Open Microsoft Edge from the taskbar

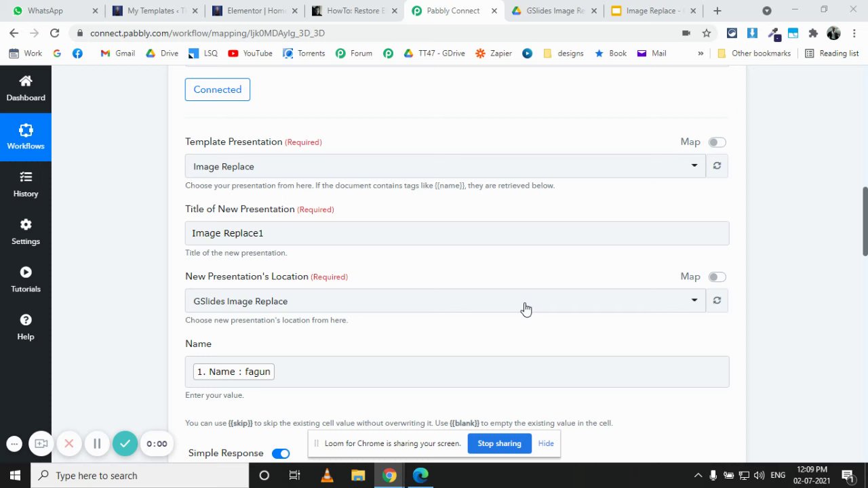click(x=420, y=475)
